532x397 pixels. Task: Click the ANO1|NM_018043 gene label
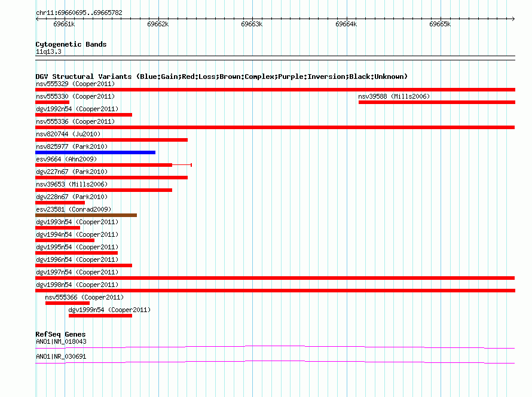coord(61,341)
